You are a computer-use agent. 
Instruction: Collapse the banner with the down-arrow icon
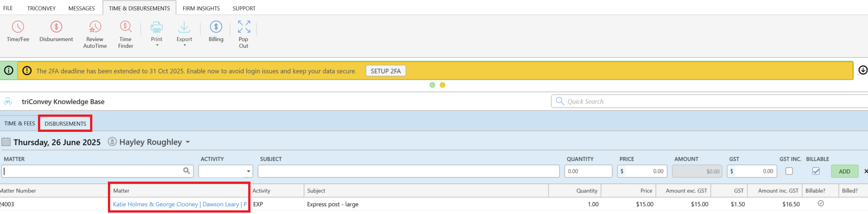point(863,70)
